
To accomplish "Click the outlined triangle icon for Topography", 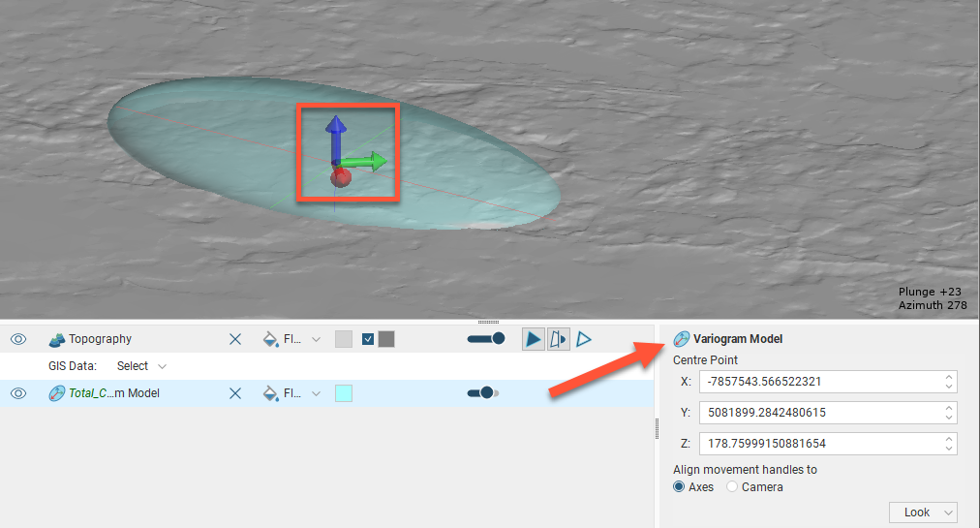I will point(584,339).
